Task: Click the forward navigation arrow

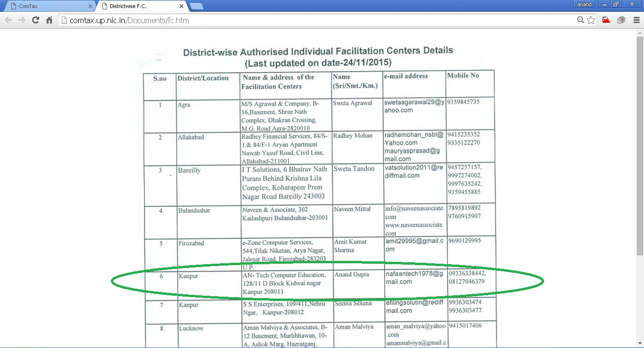Action: tap(22, 20)
